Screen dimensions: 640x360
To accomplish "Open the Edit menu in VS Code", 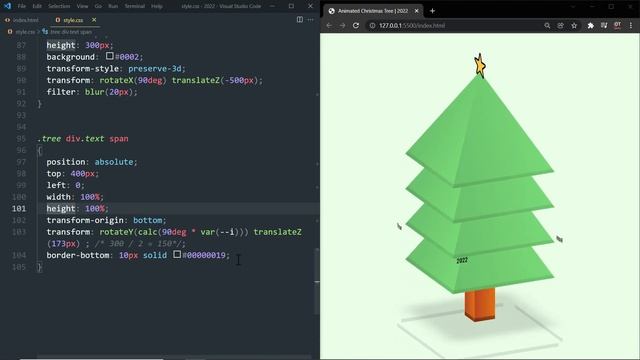I will click(37, 6).
